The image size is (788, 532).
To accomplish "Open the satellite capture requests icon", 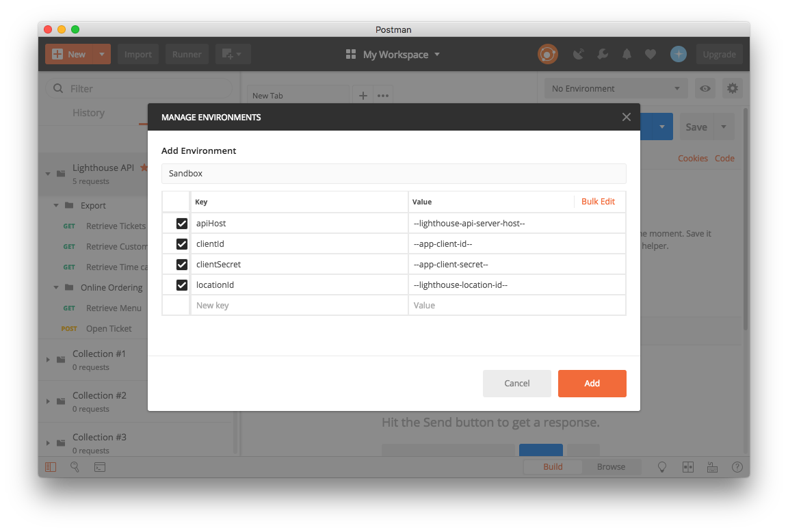I will coord(579,54).
